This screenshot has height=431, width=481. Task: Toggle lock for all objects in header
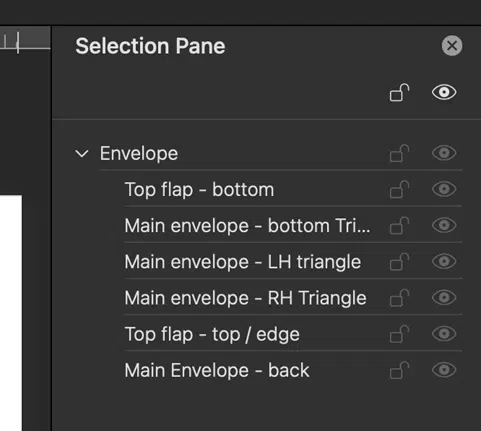point(399,92)
